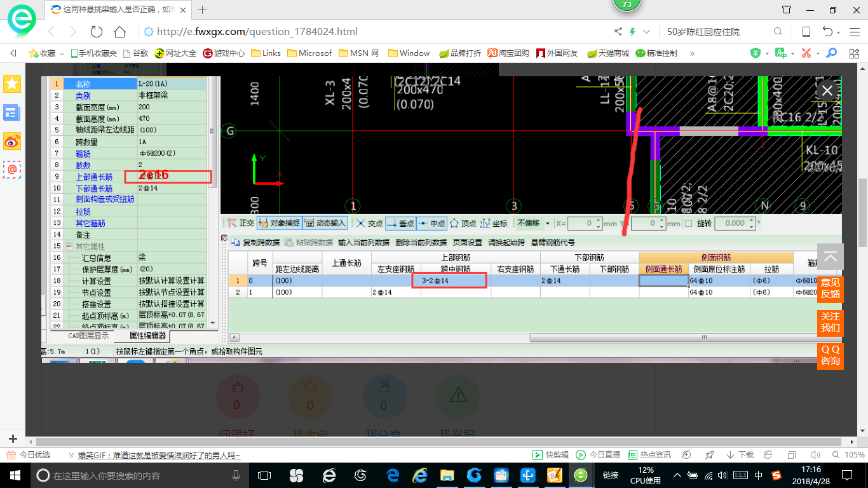Open 游戏中心 bookmark
Image resolution: width=868 pixels, height=488 pixels.
tap(224, 53)
